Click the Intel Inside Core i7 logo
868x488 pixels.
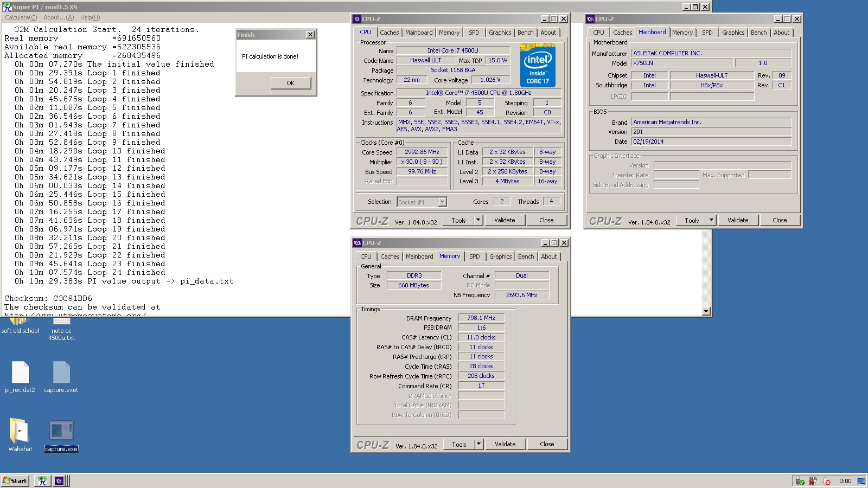point(538,65)
